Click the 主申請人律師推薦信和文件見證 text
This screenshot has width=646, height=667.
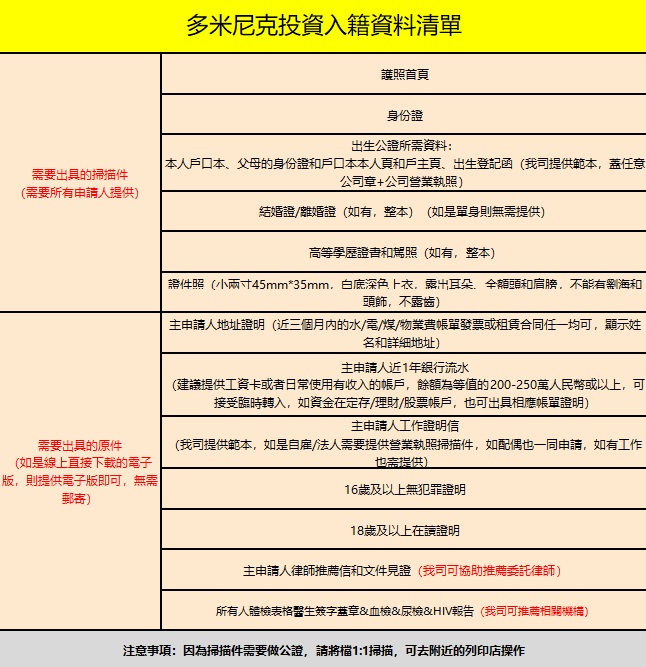327,571
